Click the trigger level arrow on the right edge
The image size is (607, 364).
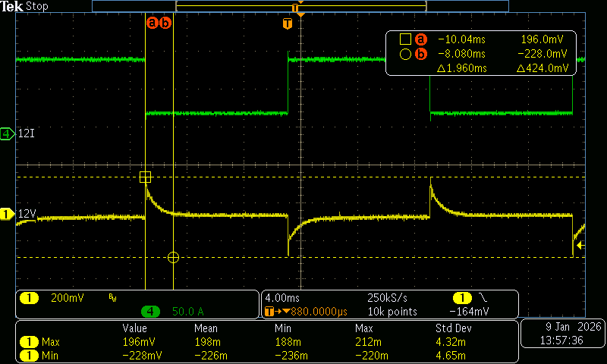point(580,246)
